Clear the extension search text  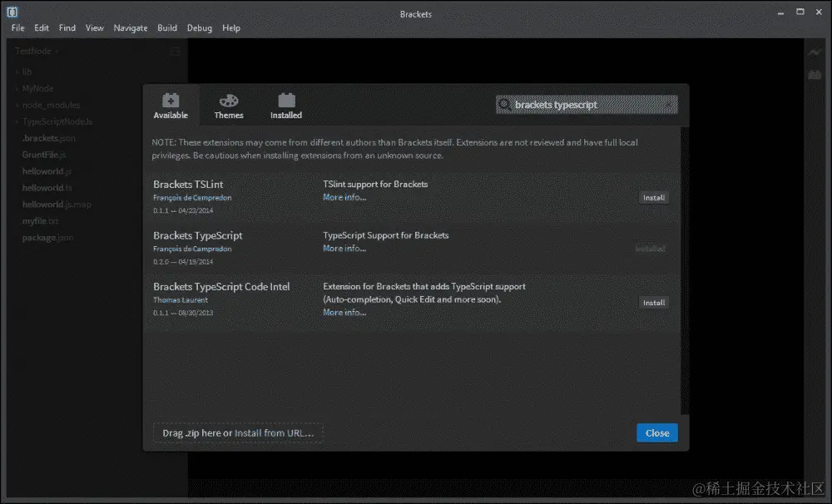click(x=670, y=105)
